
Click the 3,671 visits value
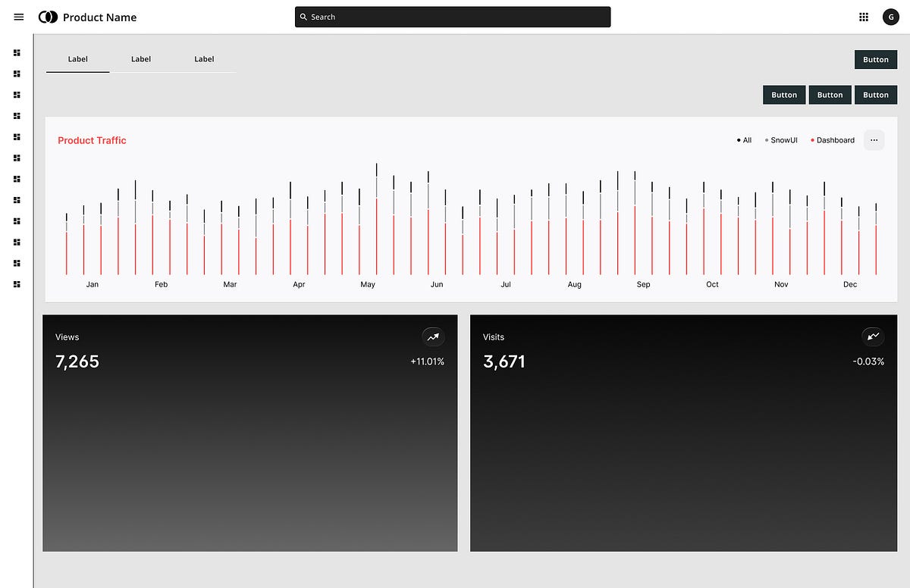504,361
